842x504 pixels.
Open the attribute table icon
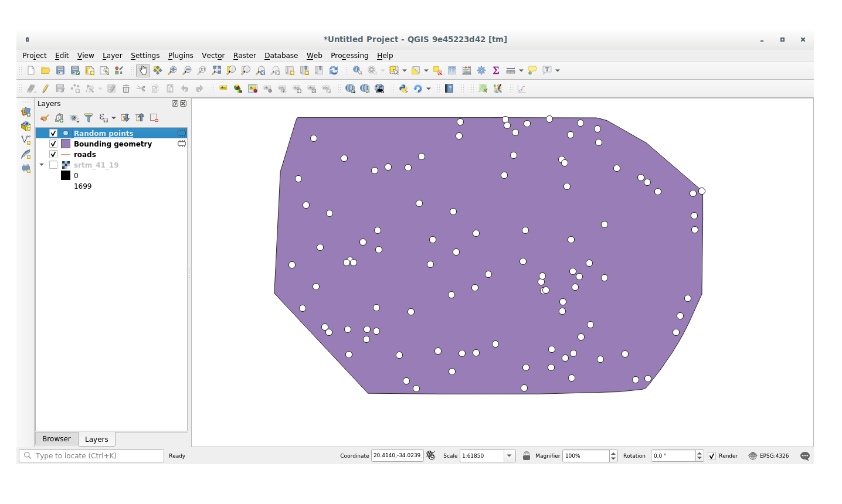click(x=452, y=70)
